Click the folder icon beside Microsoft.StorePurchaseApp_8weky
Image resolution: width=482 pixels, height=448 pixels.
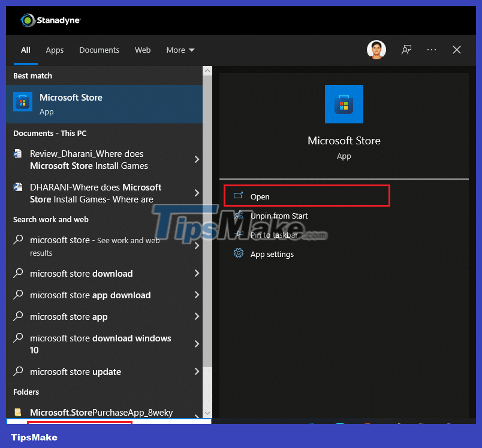[17, 412]
